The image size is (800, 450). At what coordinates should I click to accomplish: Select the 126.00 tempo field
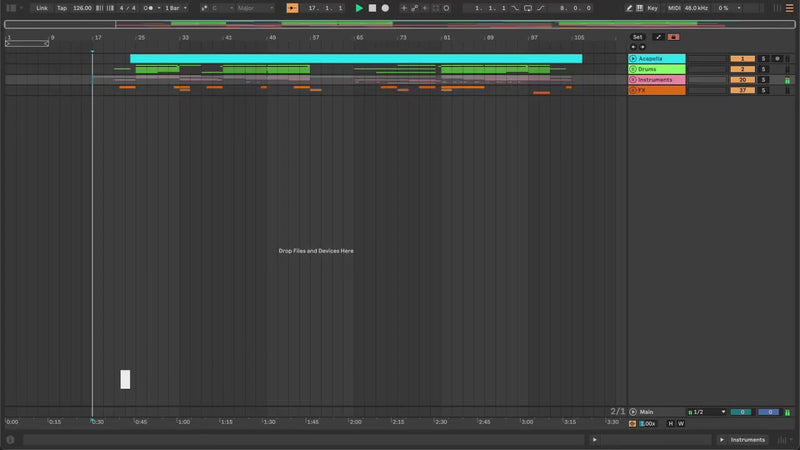coord(82,8)
